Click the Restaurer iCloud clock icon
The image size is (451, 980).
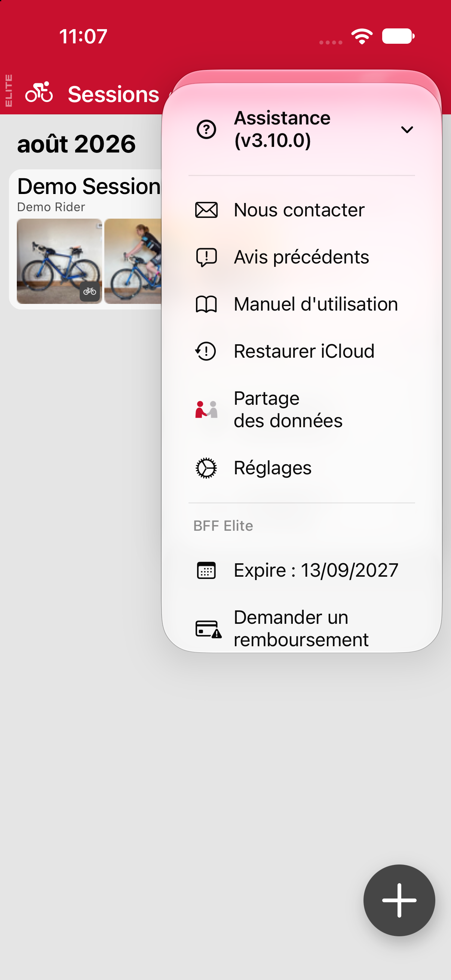(x=206, y=351)
